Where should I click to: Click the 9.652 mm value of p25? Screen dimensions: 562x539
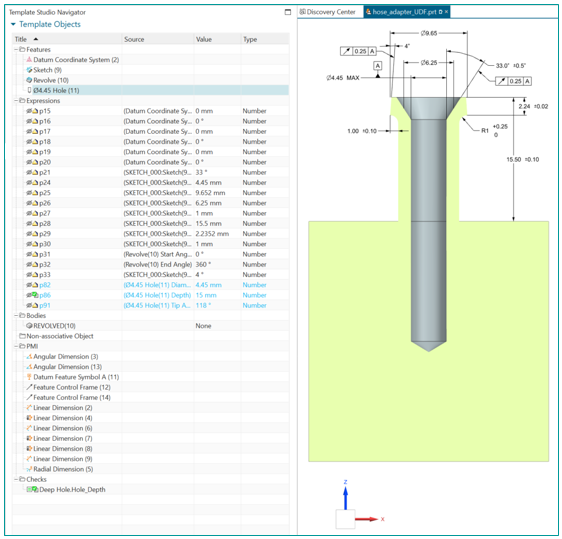210,193
